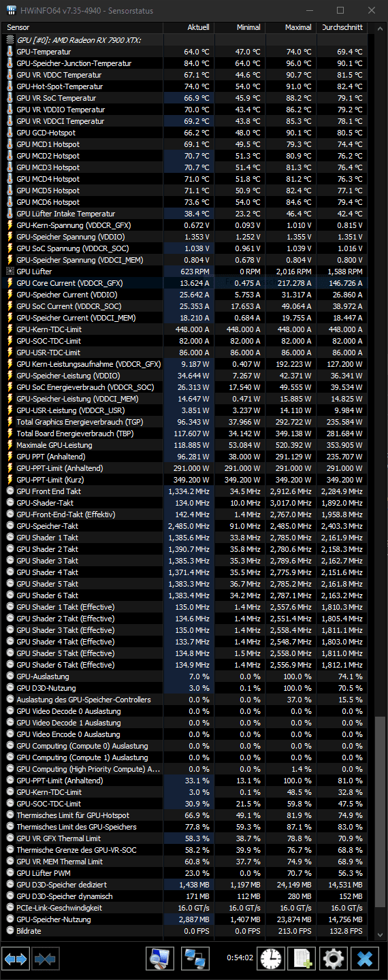The width and height of the screenshot is (388, 980).
Task: Click the clock icon beside GPU-Speicher-Takt
Action: tap(10, 526)
